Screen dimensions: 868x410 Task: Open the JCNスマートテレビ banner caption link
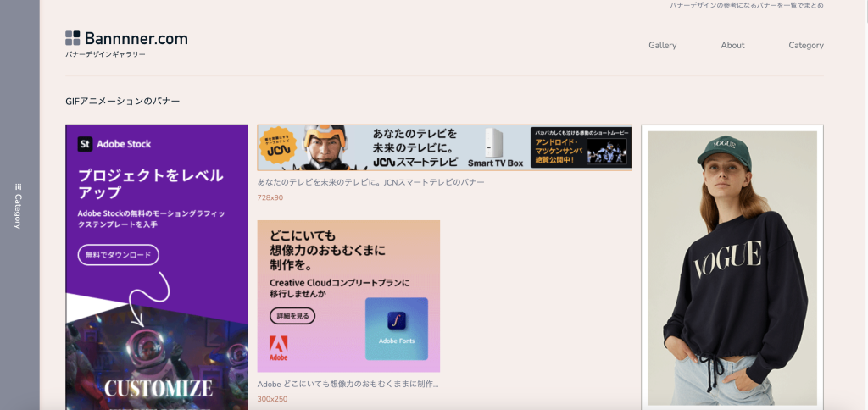click(x=371, y=182)
